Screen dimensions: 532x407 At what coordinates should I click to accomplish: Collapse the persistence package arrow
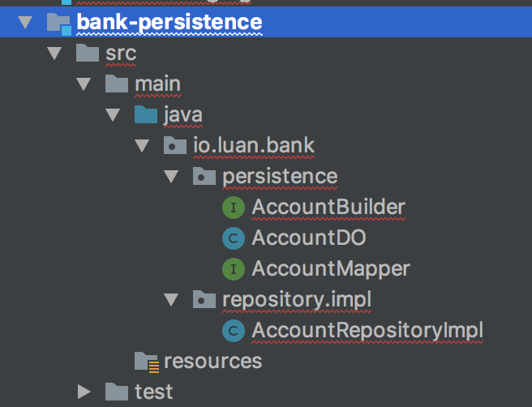171,177
